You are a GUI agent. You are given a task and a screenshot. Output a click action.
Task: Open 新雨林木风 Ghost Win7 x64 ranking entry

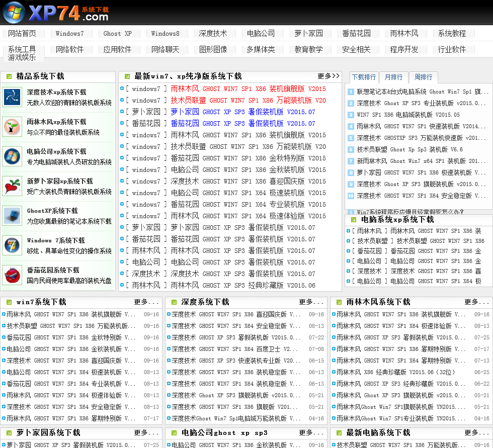[x=423, y=161]
